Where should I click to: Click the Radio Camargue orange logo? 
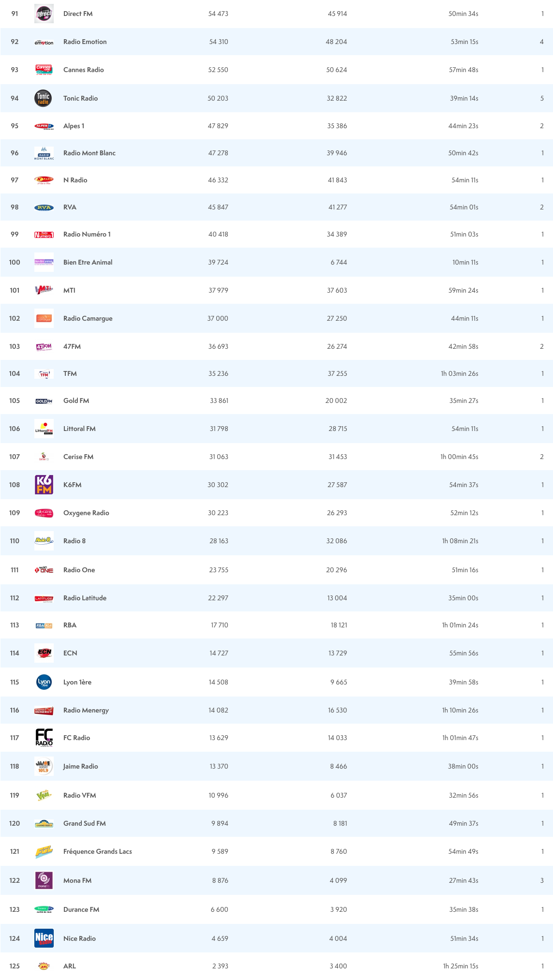pos(44,318)
